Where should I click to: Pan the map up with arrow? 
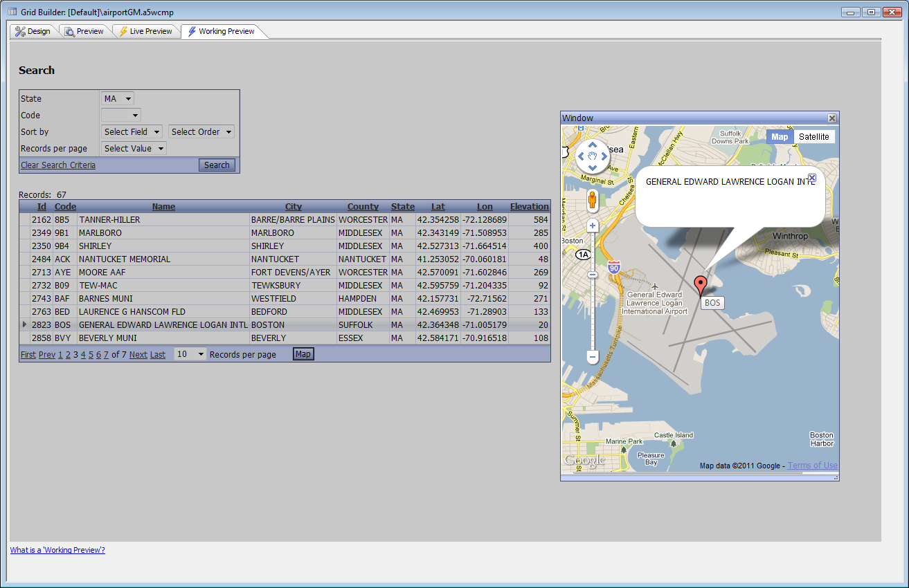(593, 146)
